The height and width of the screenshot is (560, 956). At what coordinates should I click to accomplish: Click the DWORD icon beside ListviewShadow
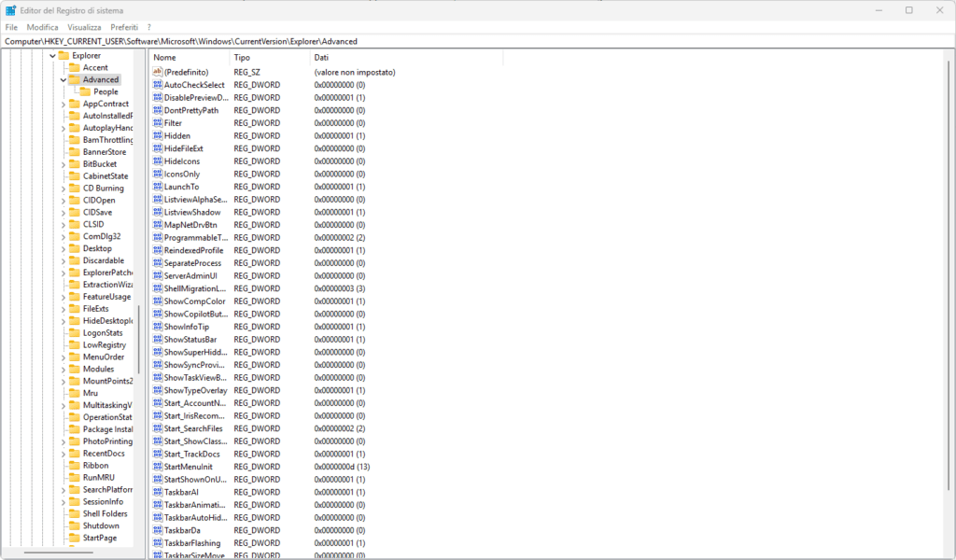[x=157, y=212]
